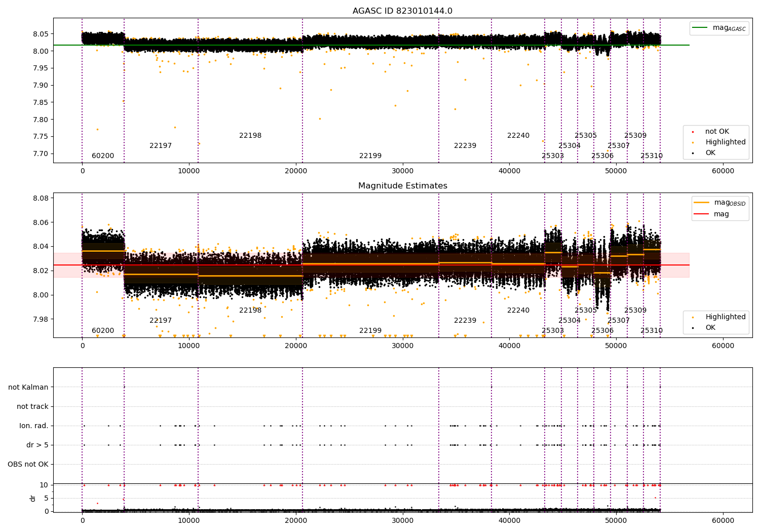Select the 'mag OBSID' legend entry in the middle plot
The width and height of the screenshot is (760, 532).
[720, 203]
